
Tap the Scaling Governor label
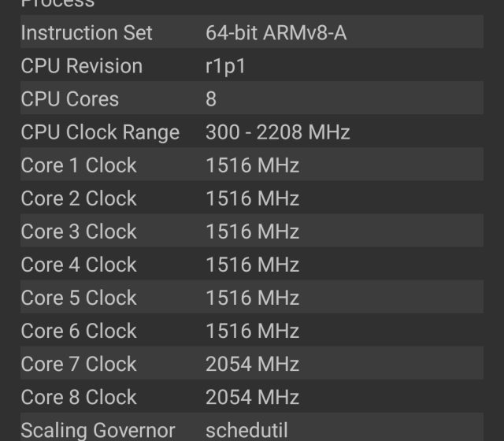tap(98, 430)
